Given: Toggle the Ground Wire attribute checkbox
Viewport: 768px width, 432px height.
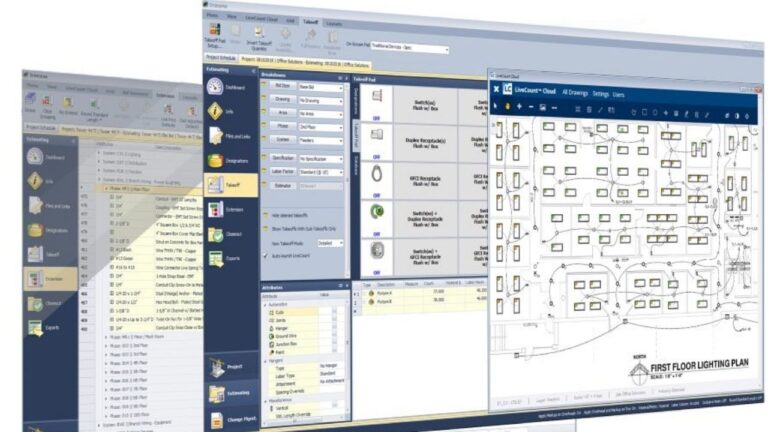Looking at the screenshot, I should (x=335, y=336).
